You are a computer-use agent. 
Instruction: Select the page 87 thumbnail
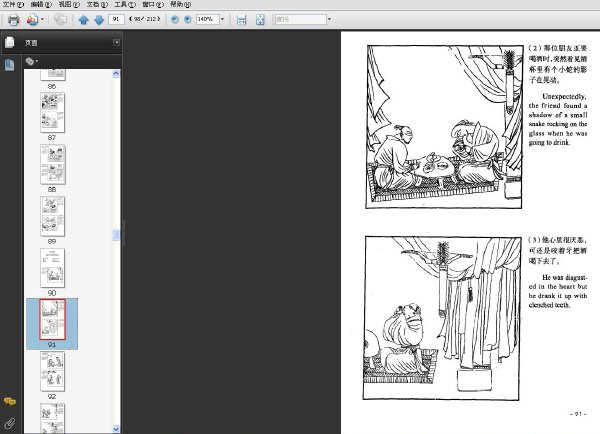52,113
